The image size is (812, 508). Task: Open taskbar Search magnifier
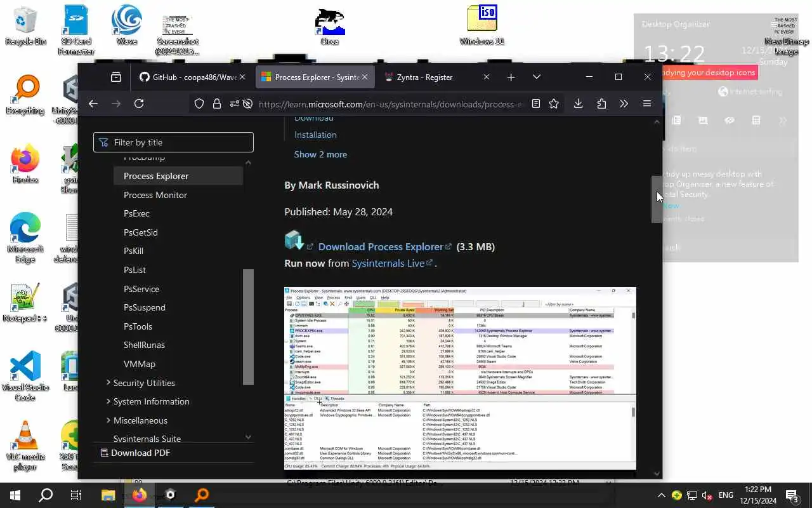coord(46,495)
